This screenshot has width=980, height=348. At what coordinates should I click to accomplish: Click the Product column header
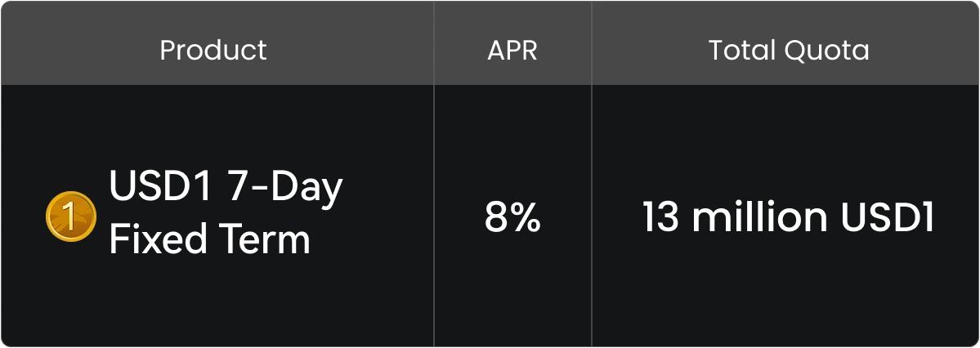(x=213, y=51)
